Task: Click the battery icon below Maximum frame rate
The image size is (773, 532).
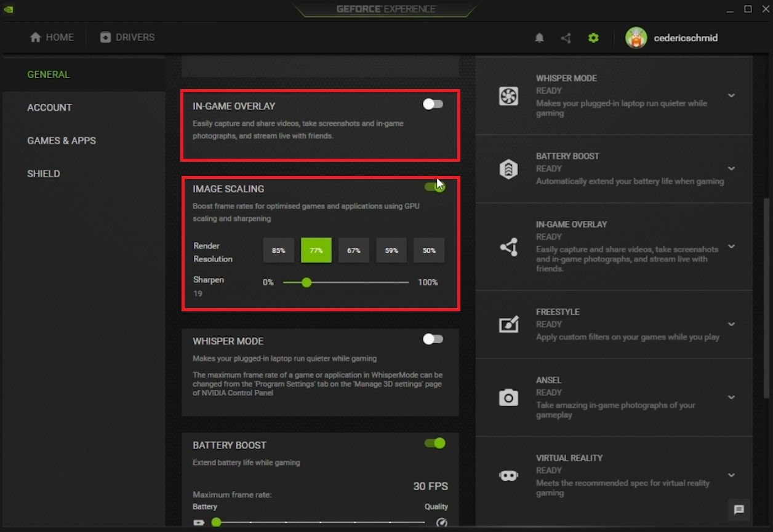Action: coord(199,523)
